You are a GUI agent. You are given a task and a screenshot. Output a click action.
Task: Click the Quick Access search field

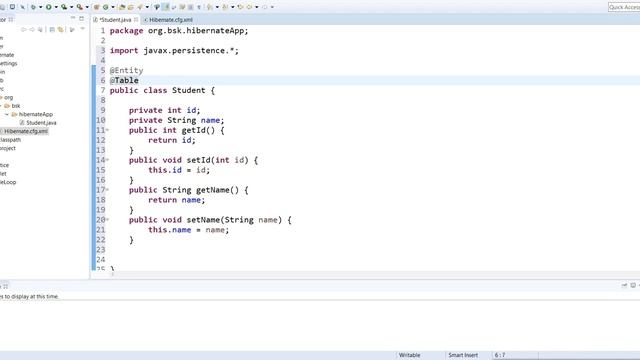point(624,7)
